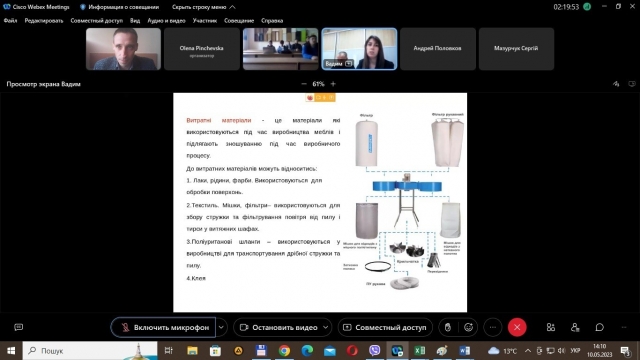
Task: Open the participants panel icon
Action: 575,327
